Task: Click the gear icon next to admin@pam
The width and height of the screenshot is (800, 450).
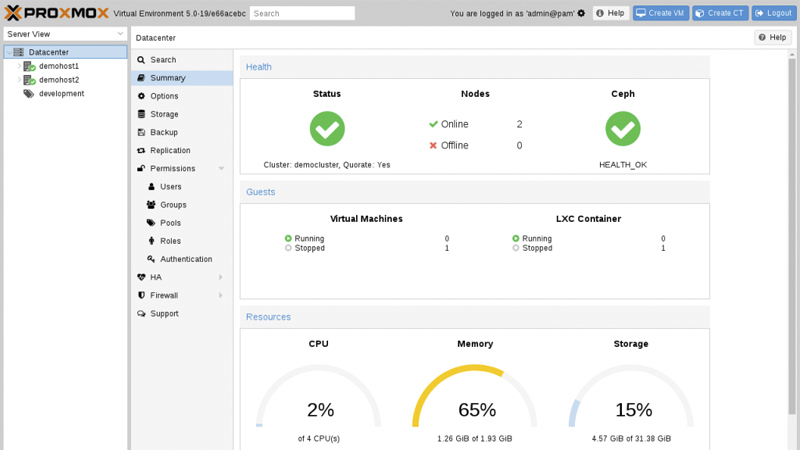Action: click(581, 13)
